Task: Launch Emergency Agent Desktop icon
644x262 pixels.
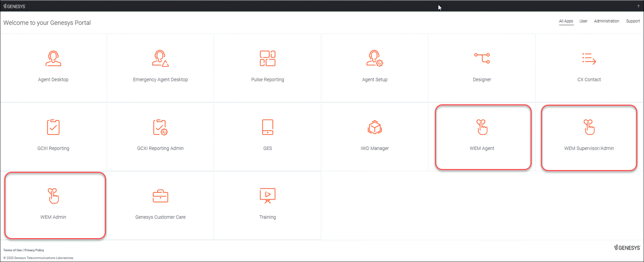Action: pyautogui.click(x=160, y=58)
